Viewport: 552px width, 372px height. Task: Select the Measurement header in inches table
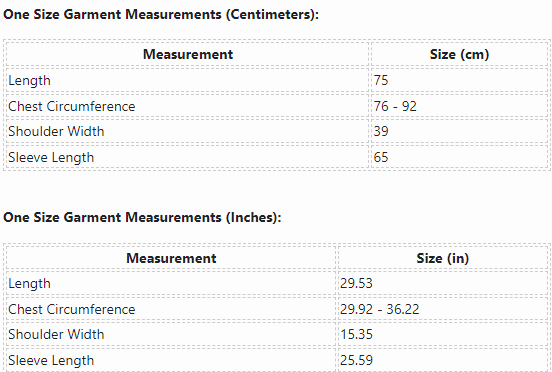tap(171, 258)
